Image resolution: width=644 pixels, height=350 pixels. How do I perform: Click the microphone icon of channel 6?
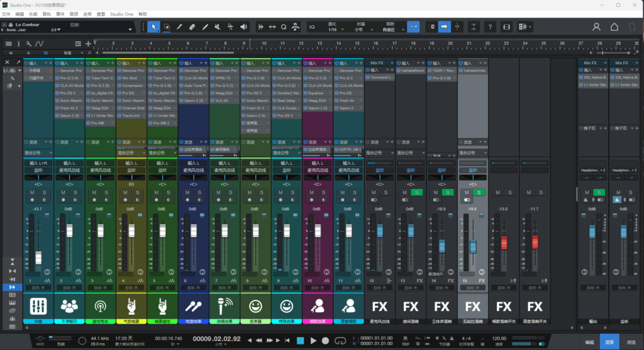point(193,307)
